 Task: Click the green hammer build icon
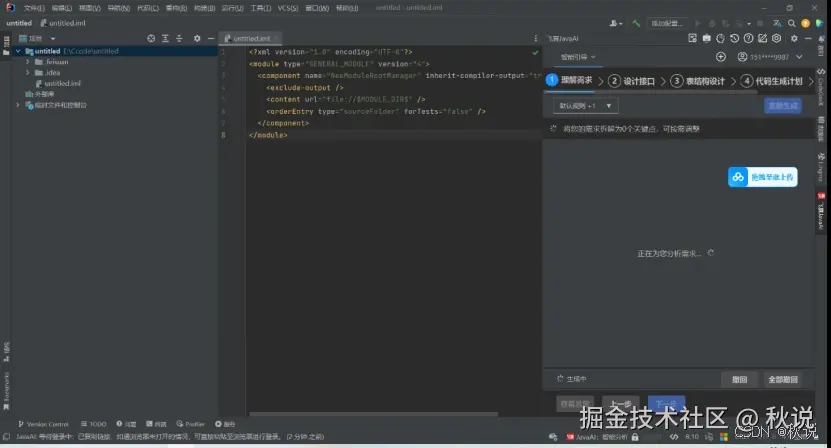coord(636,23)
